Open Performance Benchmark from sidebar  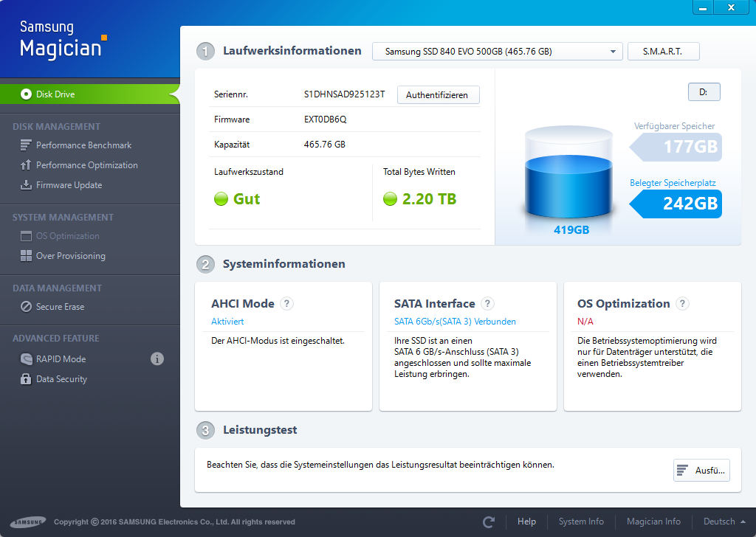click(x=83, y=145)
